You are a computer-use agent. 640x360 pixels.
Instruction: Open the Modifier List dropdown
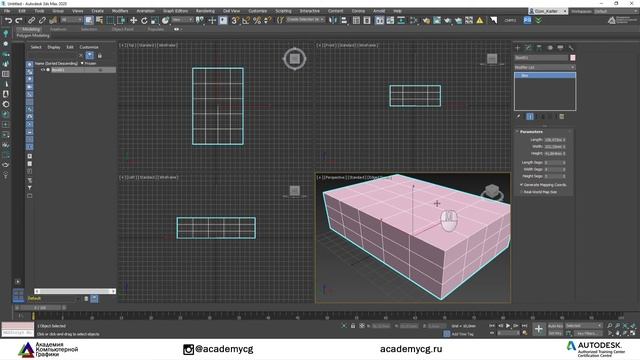pyautogui.click(x=545, y=67)
